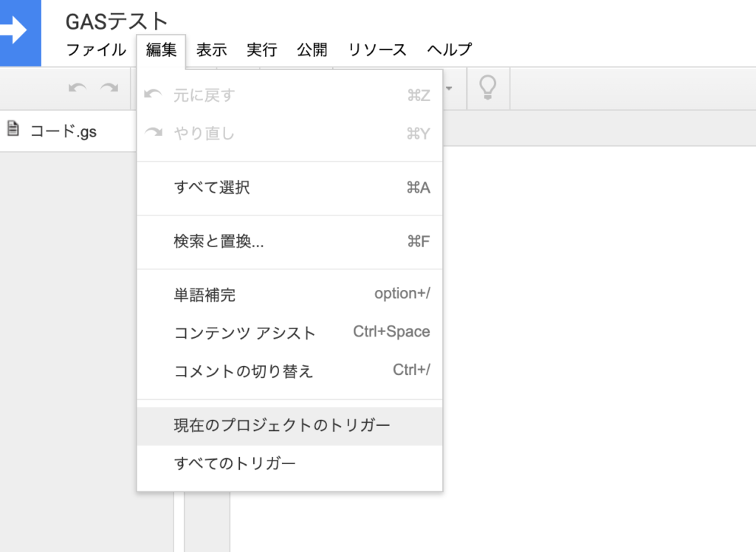Close the open 編集 menu tab
756x552 pixels.
(x=161, y=49)
